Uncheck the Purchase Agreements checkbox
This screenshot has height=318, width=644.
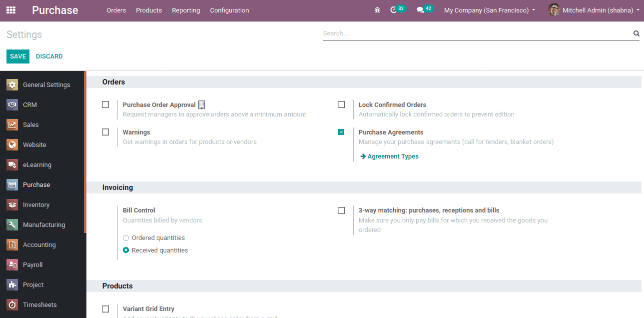(x=341, y=132)
